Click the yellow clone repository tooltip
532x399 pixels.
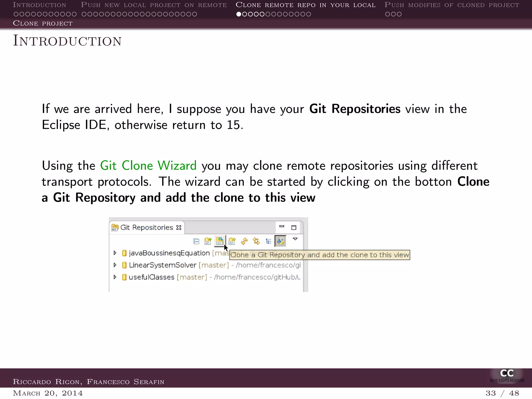[320, 255]
